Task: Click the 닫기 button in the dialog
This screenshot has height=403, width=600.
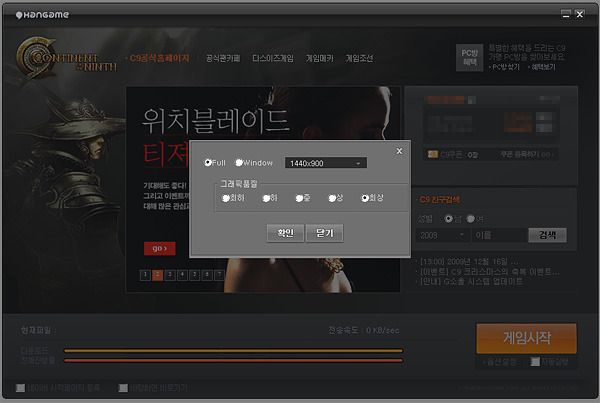Action: tap(325, 233)
